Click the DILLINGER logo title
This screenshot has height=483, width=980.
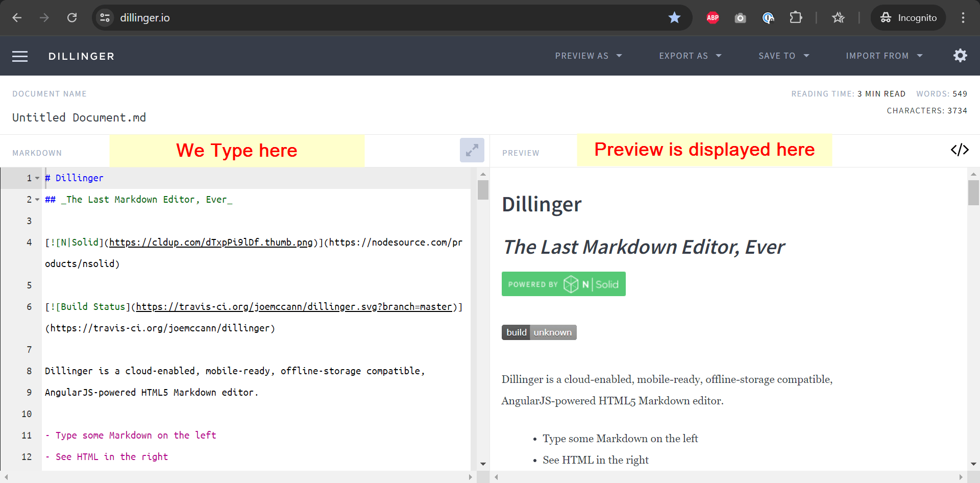pos(82,56)
